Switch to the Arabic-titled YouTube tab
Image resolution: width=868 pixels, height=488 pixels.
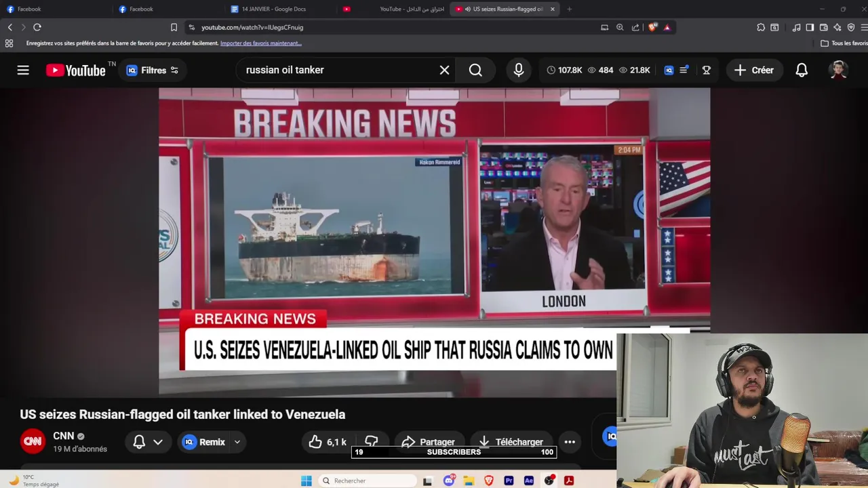[393, 9]
